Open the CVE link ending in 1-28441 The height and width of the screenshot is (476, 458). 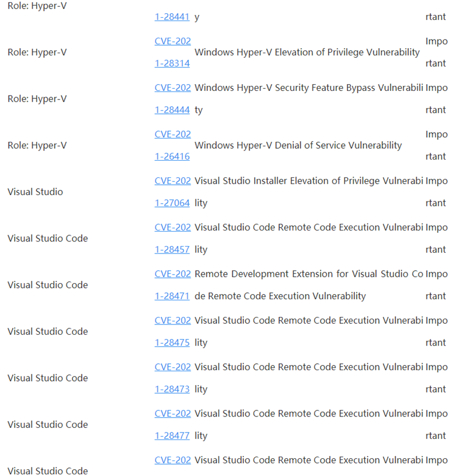click(172, 17)
